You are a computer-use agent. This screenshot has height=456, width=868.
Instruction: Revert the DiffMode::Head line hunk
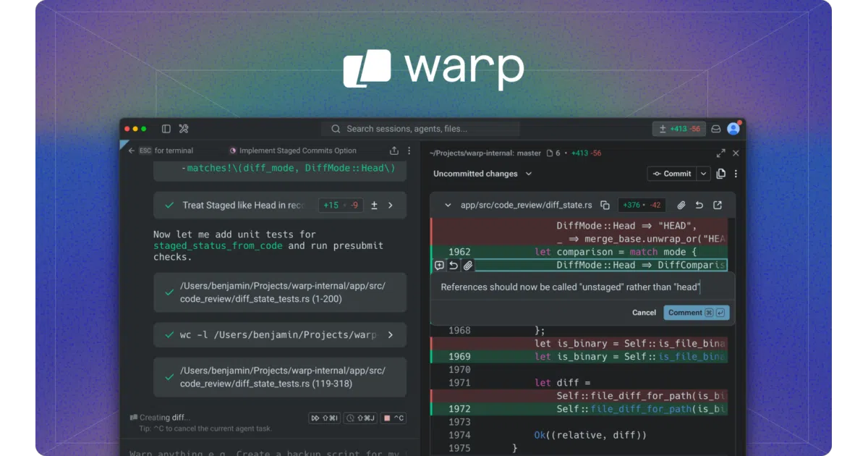point(454,266)
